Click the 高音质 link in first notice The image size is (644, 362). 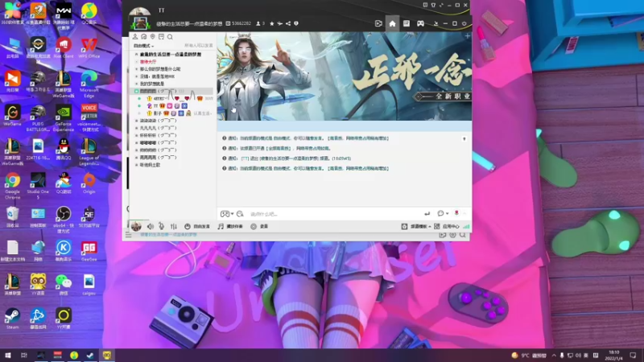pyautogui.click(x=336, y=138)
